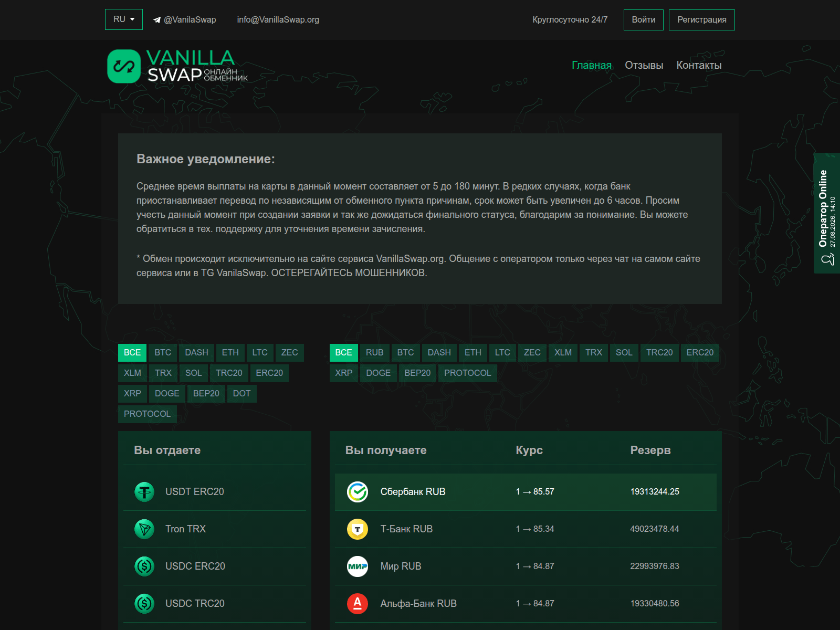This screenshot has width=840, height=630.
Task: Select DASH filter in receive section
Action: (x=439, y=353)
